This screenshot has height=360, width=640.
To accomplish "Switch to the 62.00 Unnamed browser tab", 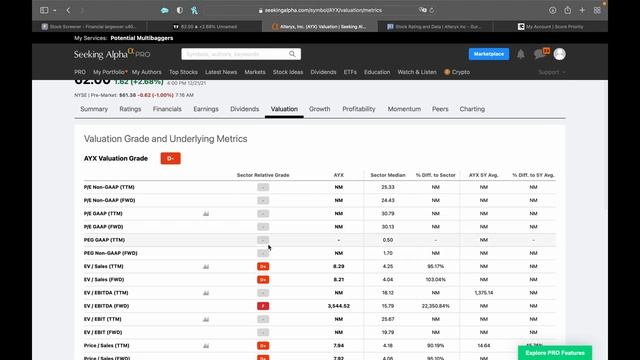I will pyautogui.click(x=204, y=27).
